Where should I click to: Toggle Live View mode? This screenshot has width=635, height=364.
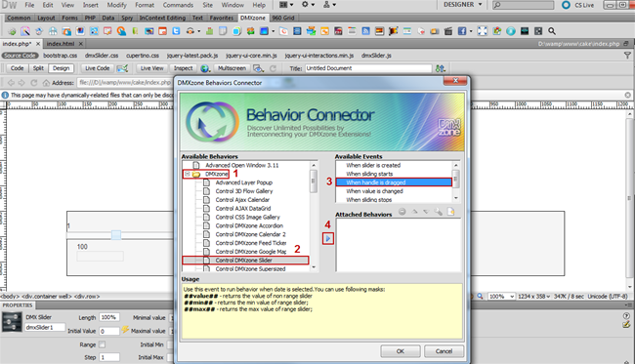point(151,68)
